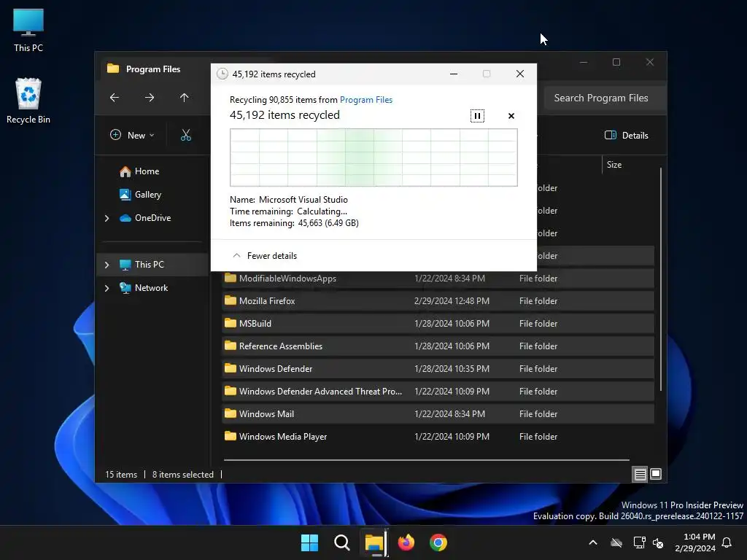The height and width of the screenshot is (560, 747).
Task: Expand the Network tree node
Action: coord(107,288)
